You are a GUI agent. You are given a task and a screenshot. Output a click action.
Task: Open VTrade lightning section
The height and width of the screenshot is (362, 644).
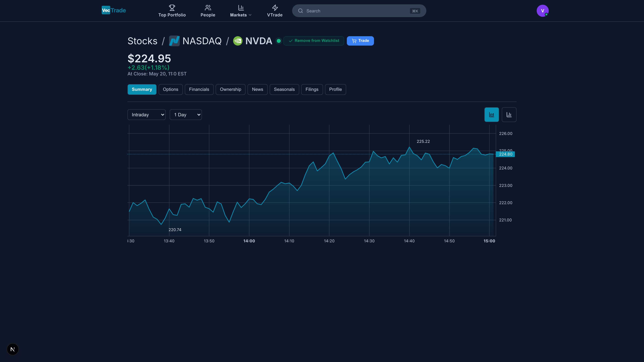pos(275,11)
